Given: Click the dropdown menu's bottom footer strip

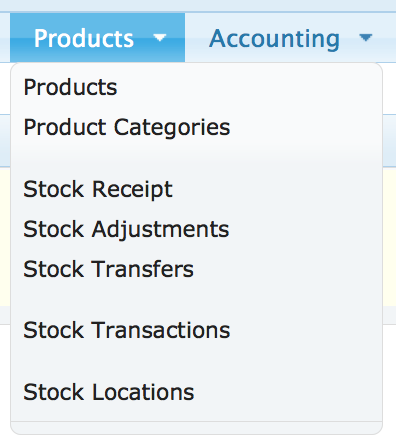Looking at the screenshot, I should pyautogui.click(x=196, y=428).
